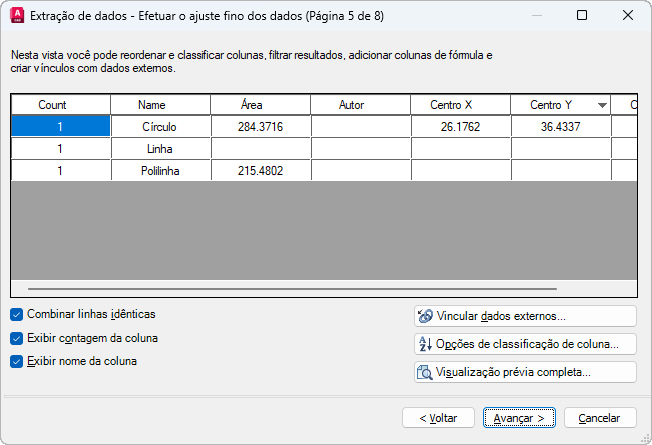Toggle Combinar linhas idênticas checkbox
The width and height of the screenshot is (652, 445).
pos(17,314)
